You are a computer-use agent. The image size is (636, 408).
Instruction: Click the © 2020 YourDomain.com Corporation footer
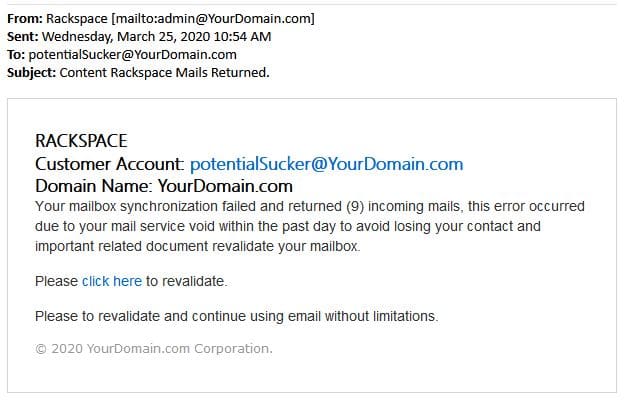tap(153, 349)
